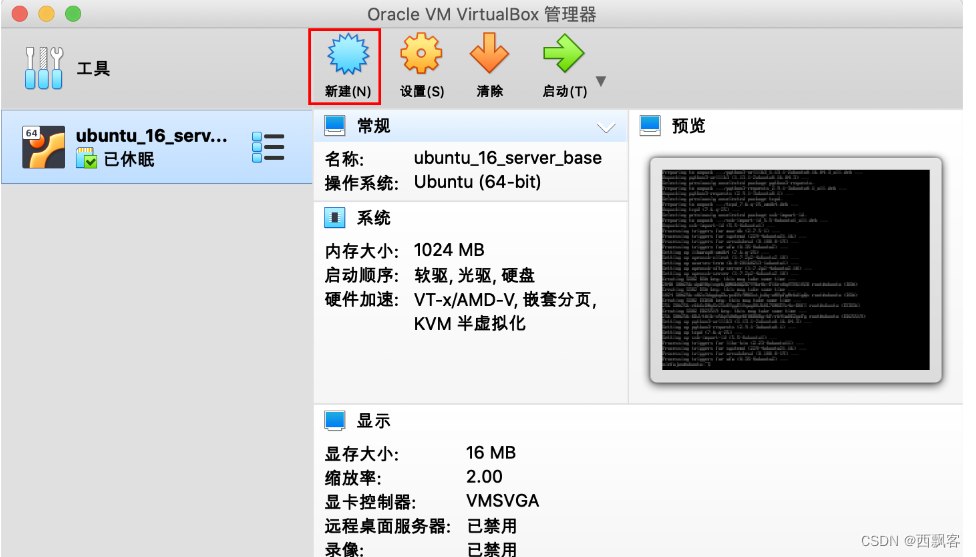This screenshot has width=976, height=557.
Task: Click the 硬件加速 label
Action: click(x=362, y=299)
